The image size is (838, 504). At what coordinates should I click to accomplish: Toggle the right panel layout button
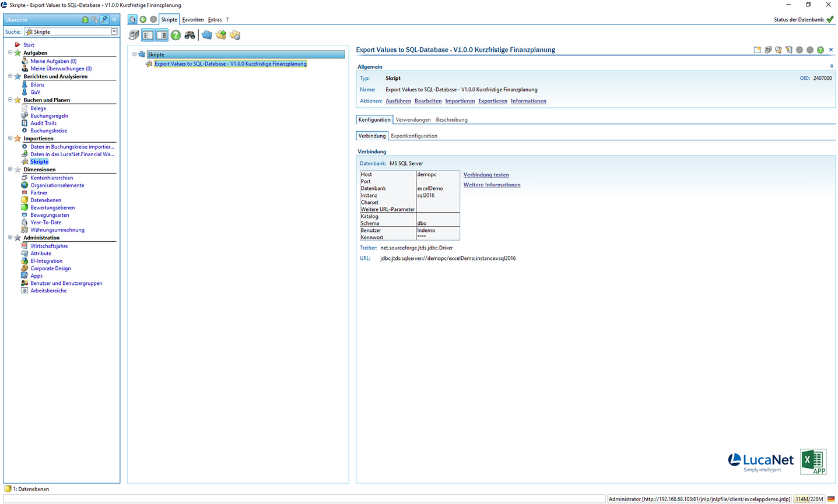tap(162, 35)
